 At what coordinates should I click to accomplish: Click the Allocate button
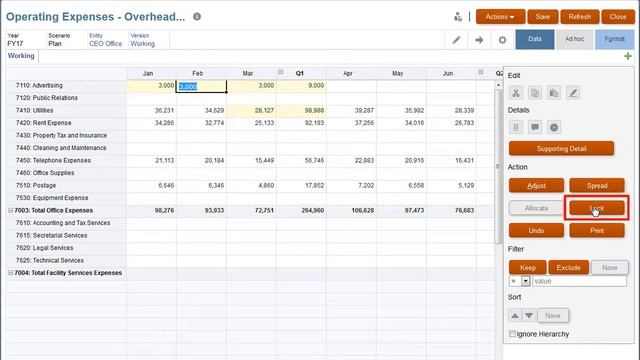click(x=536, y=208)
